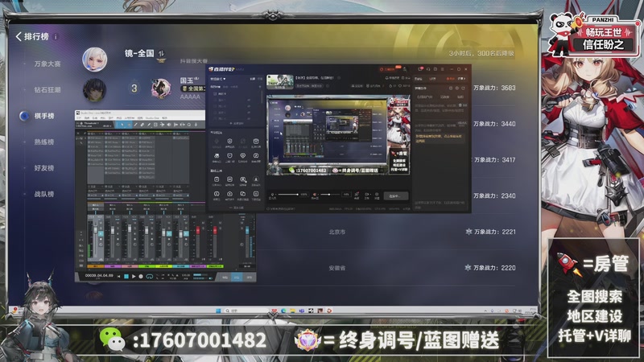The height and width of the screenshot is (362, 644).
Task: Click the stream cover thumbnail in 直播伴侣
Action: 280,81
